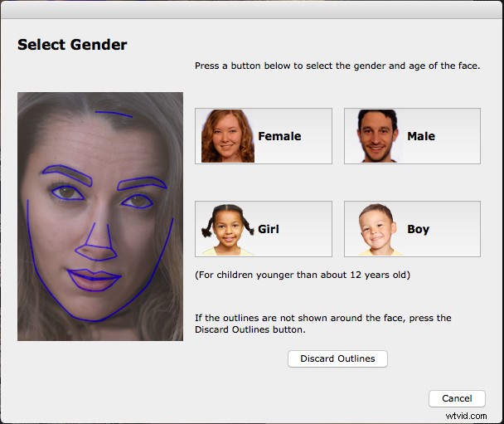This screenshot has height=424, width=504.
Task: Click the 'For children younger than' note
Action: pyautogui.click(x=303, y=275)
